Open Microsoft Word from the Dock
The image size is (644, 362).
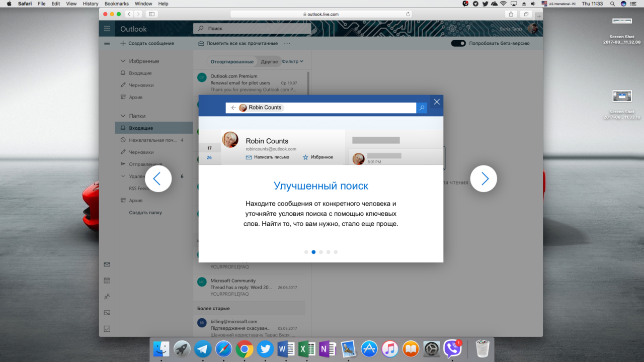click(286, 349)
